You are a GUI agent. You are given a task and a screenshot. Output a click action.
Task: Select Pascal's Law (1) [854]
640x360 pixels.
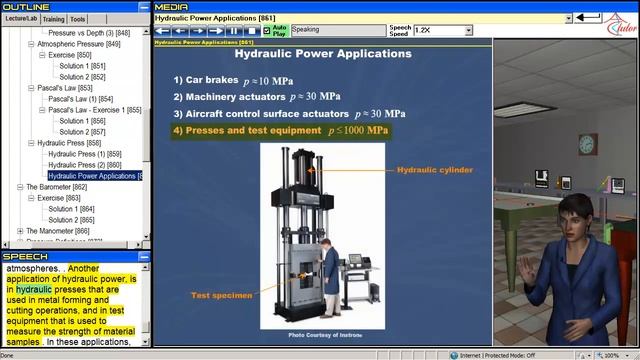point(81,99)
